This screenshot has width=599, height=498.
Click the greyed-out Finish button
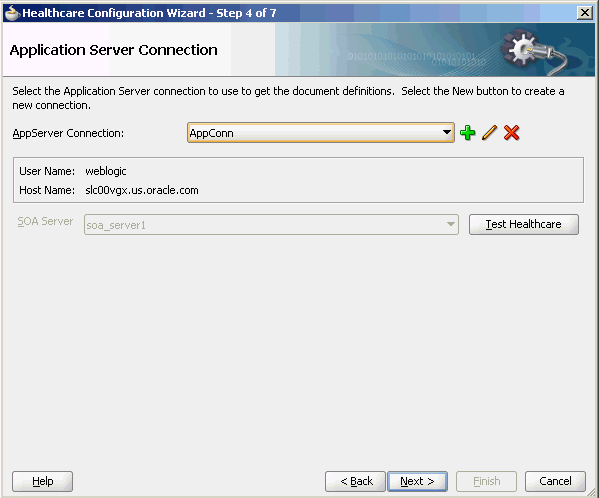pyautogui.click(x=486, y=481)
